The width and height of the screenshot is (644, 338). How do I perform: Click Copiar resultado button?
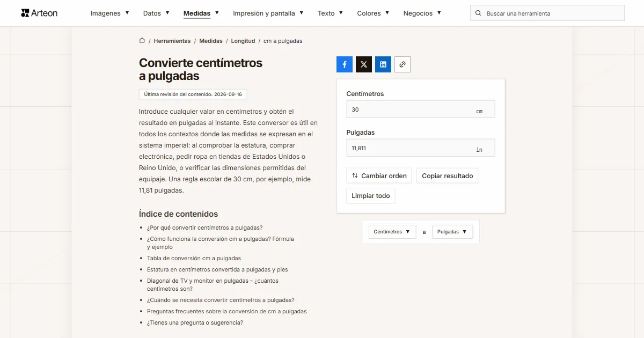(x=448, y=175)
